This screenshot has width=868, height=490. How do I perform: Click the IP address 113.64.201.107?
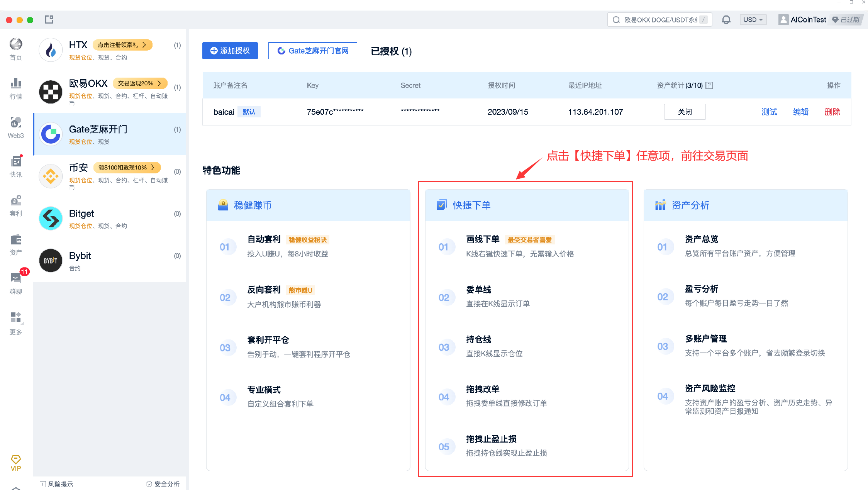click(595, 112)
